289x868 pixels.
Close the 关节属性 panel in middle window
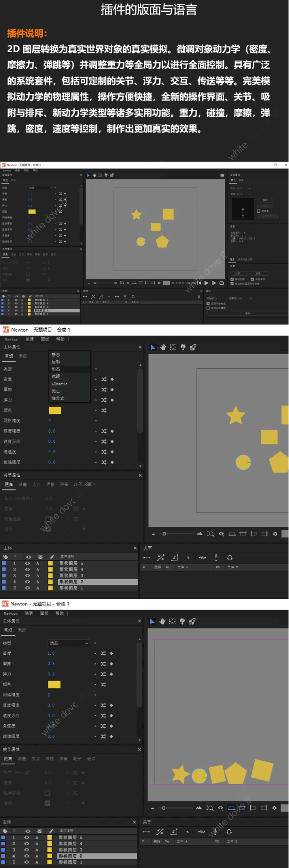pos(140,475)
